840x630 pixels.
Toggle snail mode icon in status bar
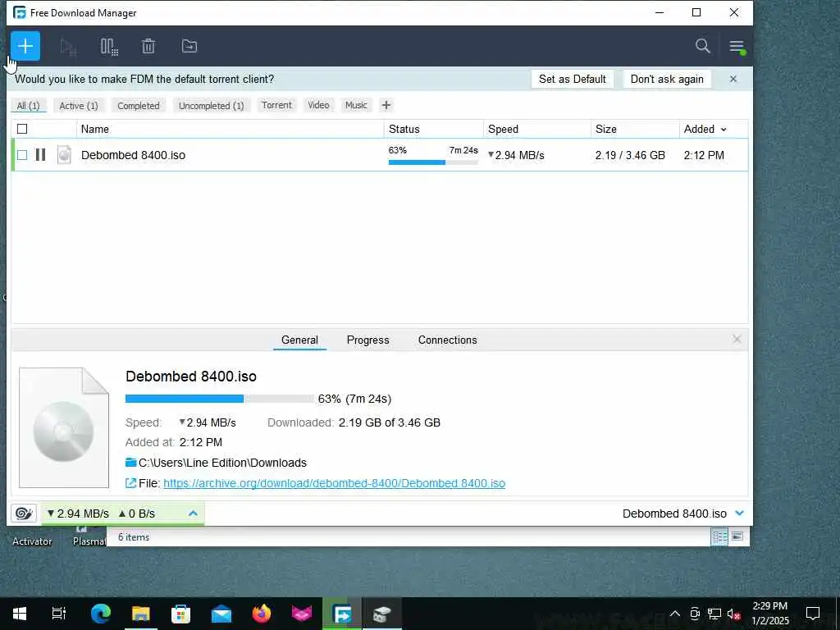(x=24, y=514)
